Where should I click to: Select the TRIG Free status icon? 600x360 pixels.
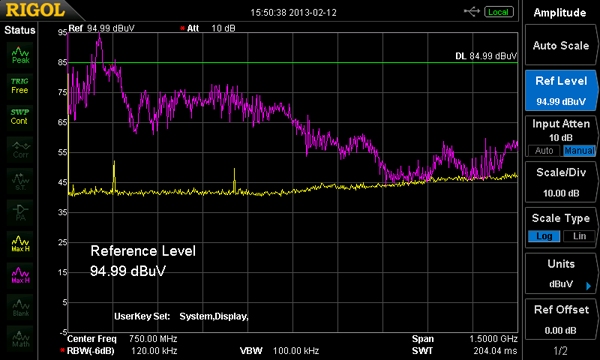pyautogui.click(x=20, y=86)
